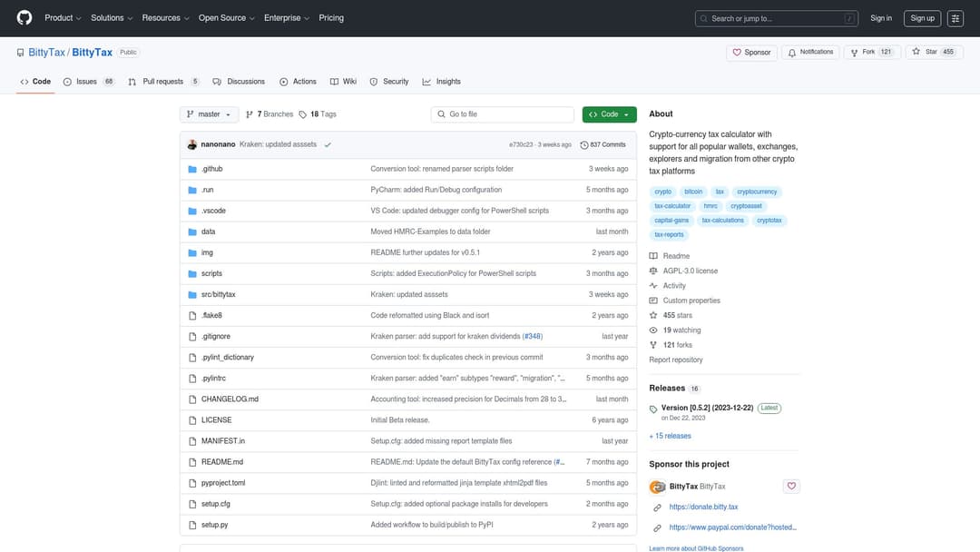Click the src/bittytax folder icon

pos(192,294)
